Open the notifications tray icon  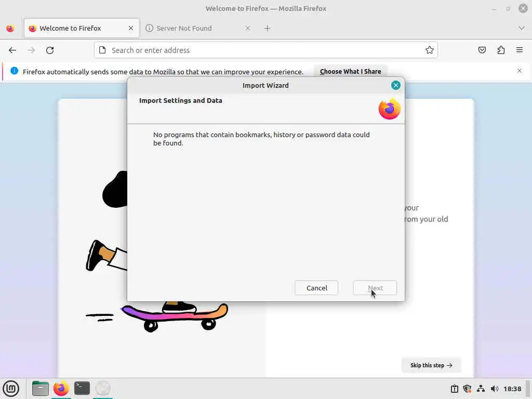click(454, 389)
